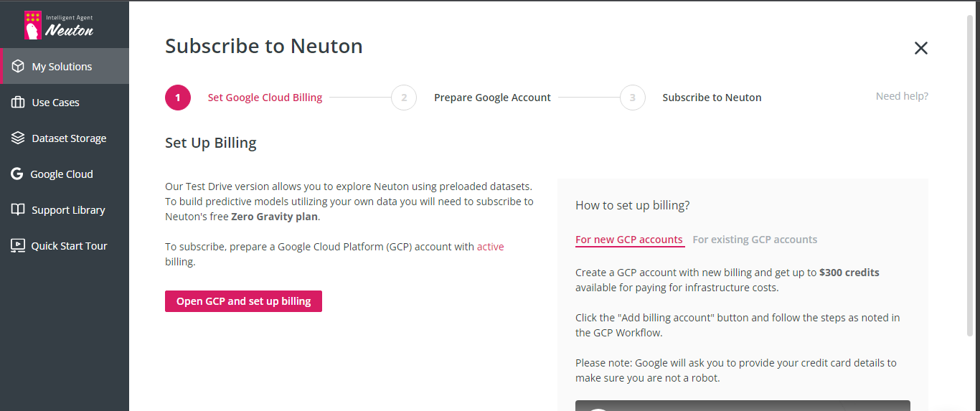The width and height of the screenshot is (980, 411).
Task: Jump to step 3 circle
Action: (x=632, y=98)
